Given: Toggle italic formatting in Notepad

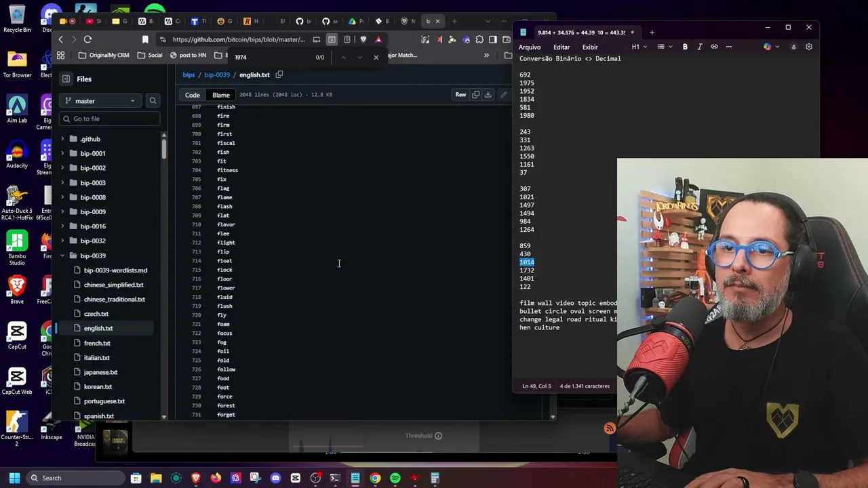Looking at the screenshot, I should (x=700, y=47).
